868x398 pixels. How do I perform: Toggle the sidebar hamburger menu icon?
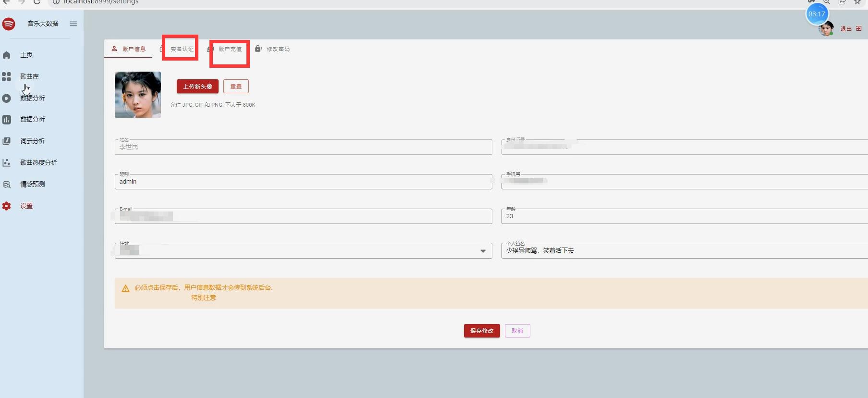[x=73, y=24]
